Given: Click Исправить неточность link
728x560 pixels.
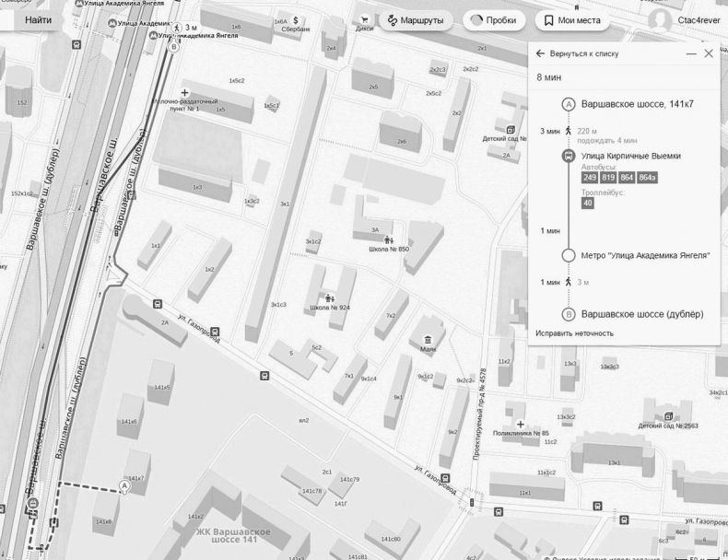Looking at the screenshot, I should pyautogui.click(x=574, y=332).
